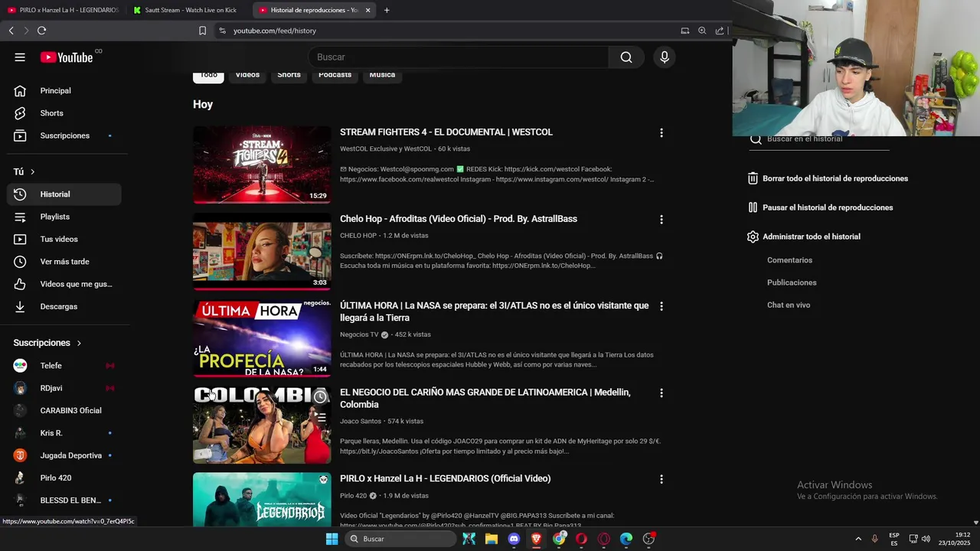
Task: Select the Shorts filter chip
Action: tap(289, 75)
